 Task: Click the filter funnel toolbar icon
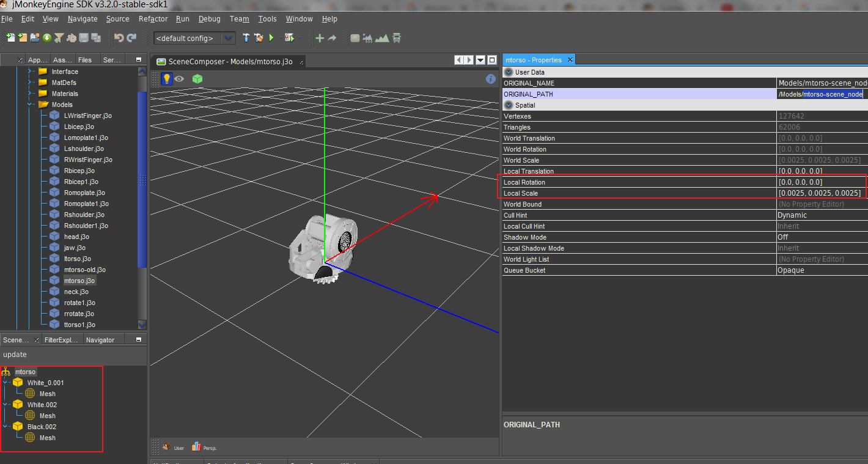pyautogui.click(x=59, y=38)
